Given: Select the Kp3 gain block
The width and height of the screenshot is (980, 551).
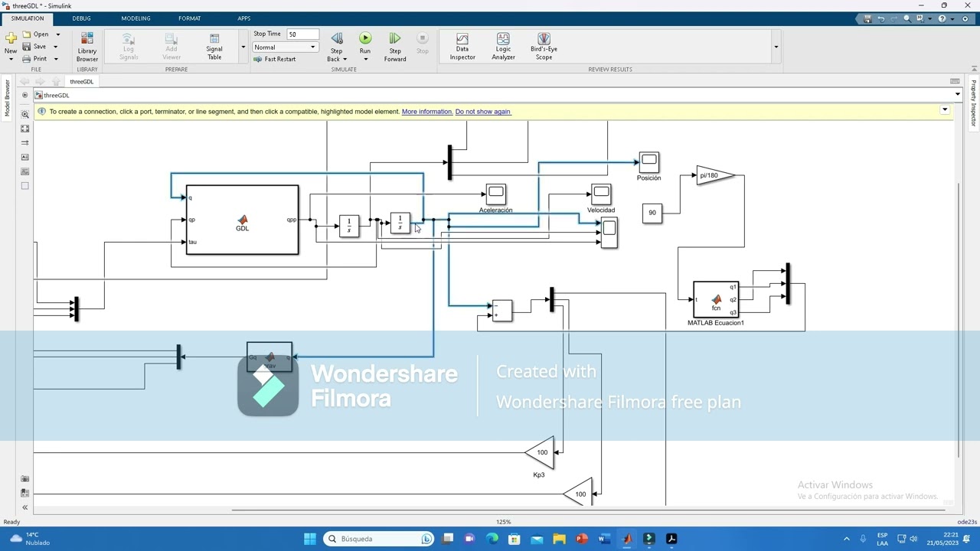Looking at the screenshot, I should coord(540,452).
